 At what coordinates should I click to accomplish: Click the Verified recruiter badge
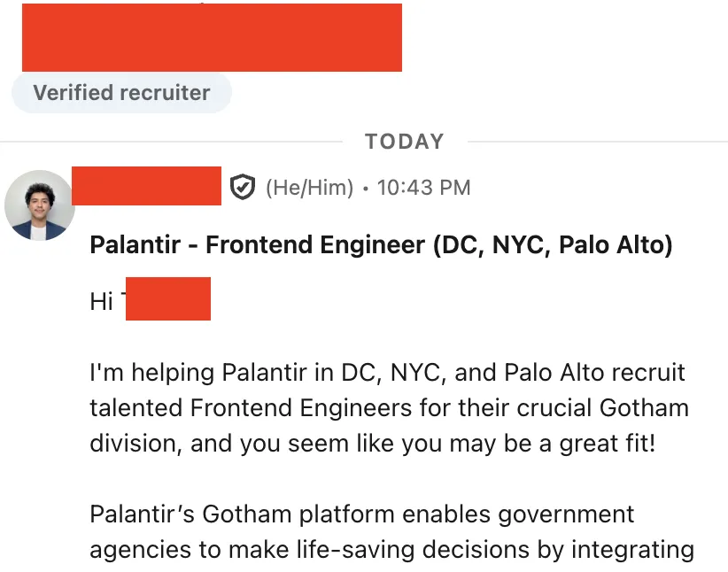[x=121, y=92]
